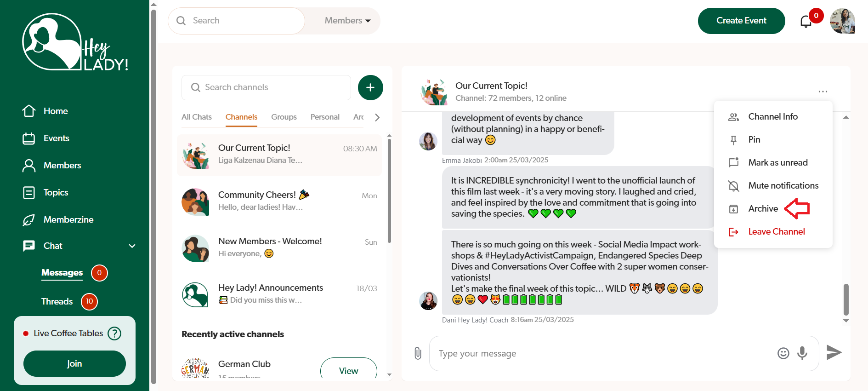868x391 pixels.
Task: Open New Members - Welcome! channel
Action: pyautogui.click(x=279, y=248)
